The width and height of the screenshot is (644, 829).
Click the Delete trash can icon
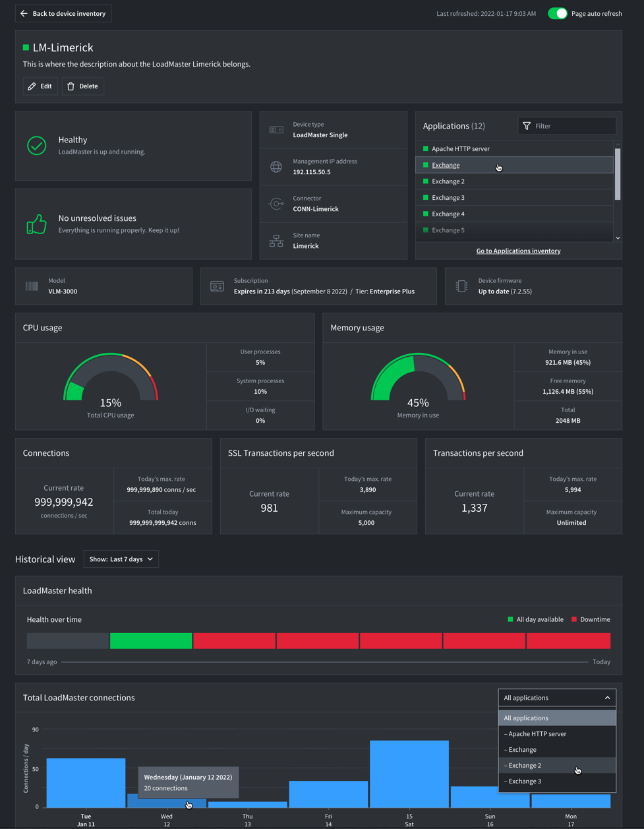[x=71, y=86]
